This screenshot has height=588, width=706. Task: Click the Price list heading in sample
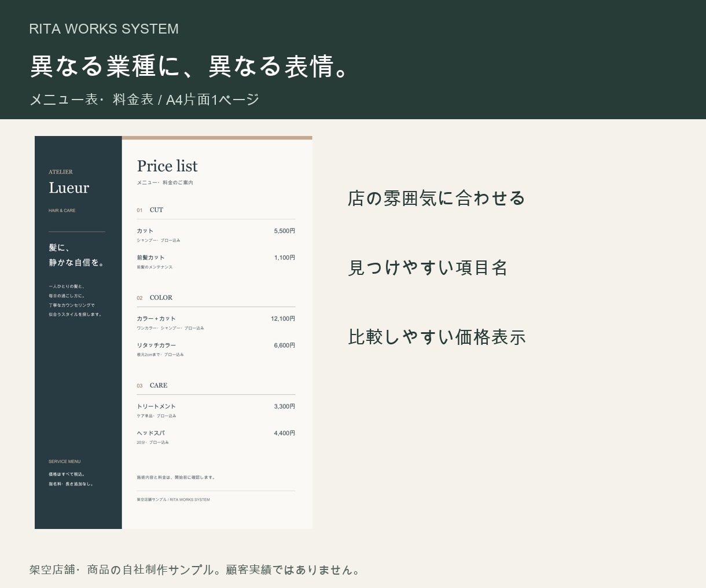click(167, 166)
